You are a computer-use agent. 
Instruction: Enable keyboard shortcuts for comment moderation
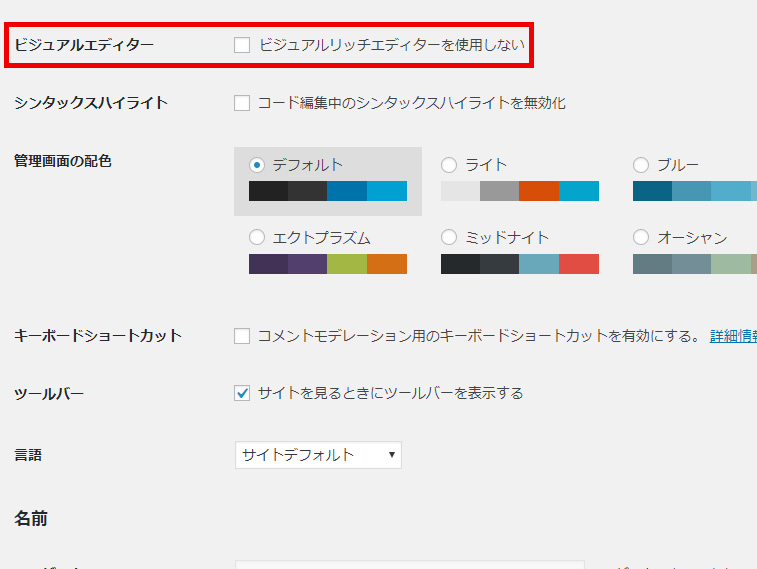(x=242, y=336)
